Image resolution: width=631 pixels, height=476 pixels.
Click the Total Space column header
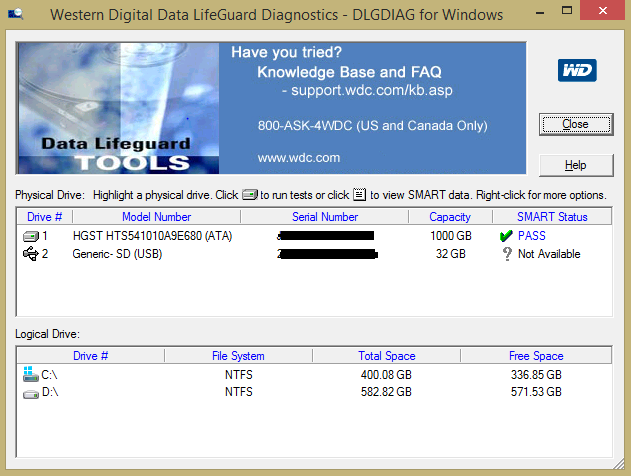click(x=387, y=356)
